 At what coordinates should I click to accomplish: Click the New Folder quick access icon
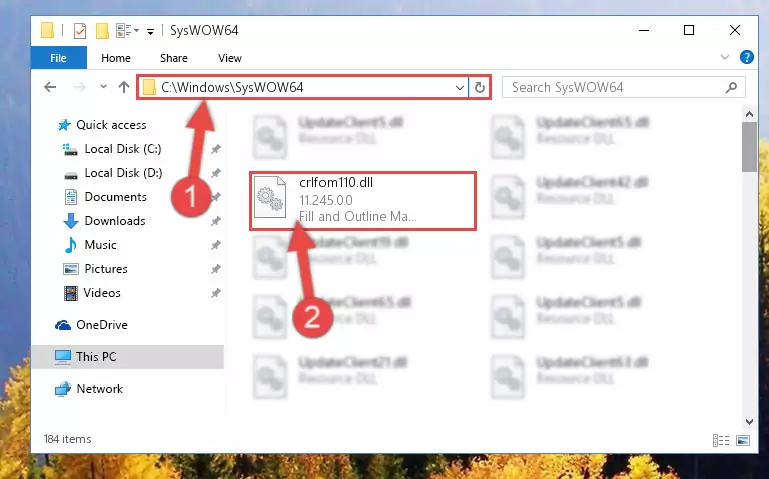[102, 31]
